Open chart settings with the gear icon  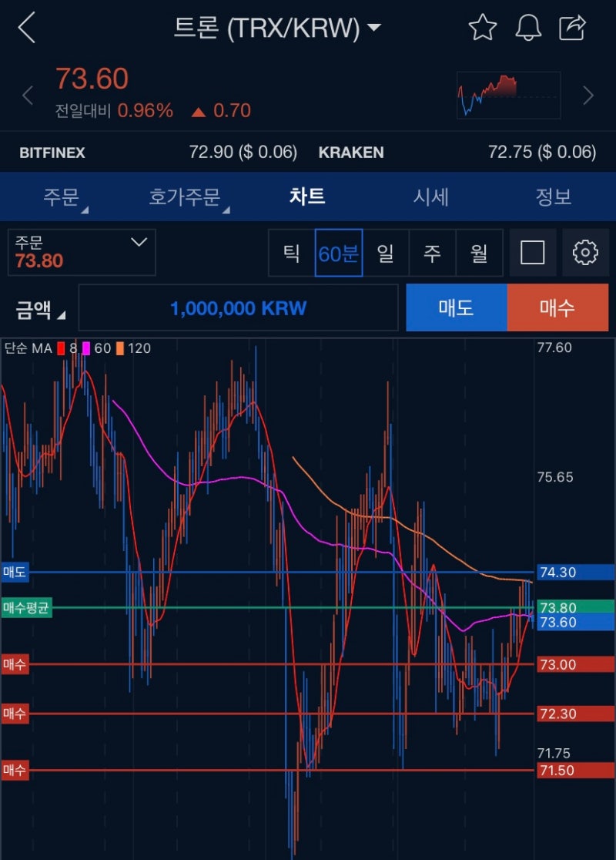586,252
